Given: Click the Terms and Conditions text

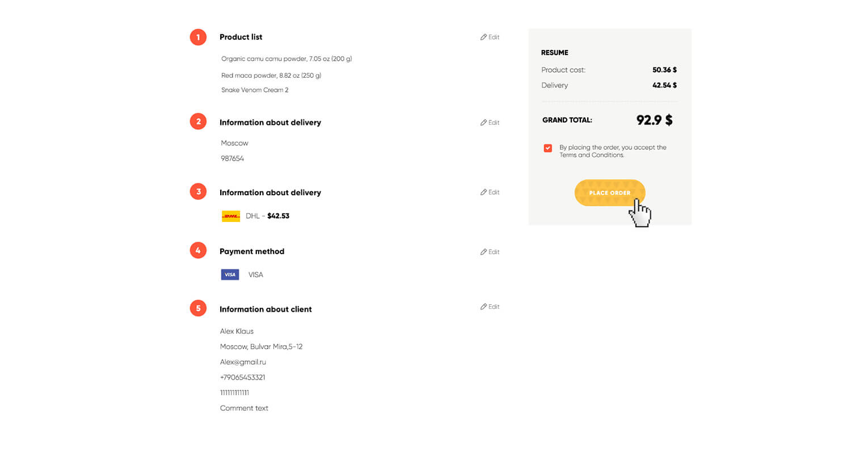Looking at the screenshot, I should pos(592,155).
